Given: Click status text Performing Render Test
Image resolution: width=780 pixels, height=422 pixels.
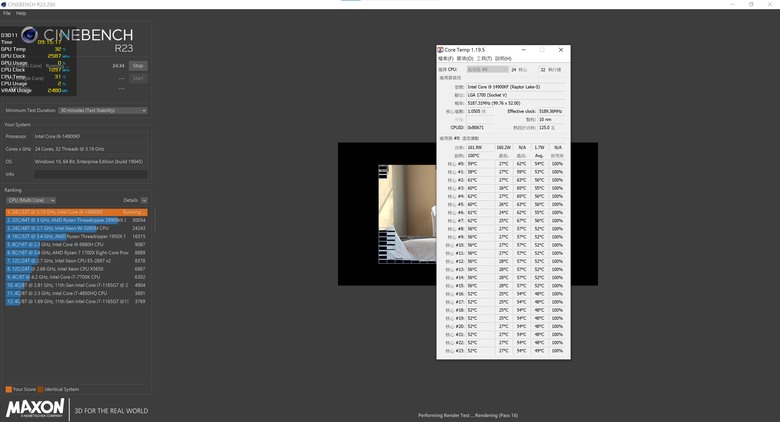Looking at the screenshot, I should [468, 415].
